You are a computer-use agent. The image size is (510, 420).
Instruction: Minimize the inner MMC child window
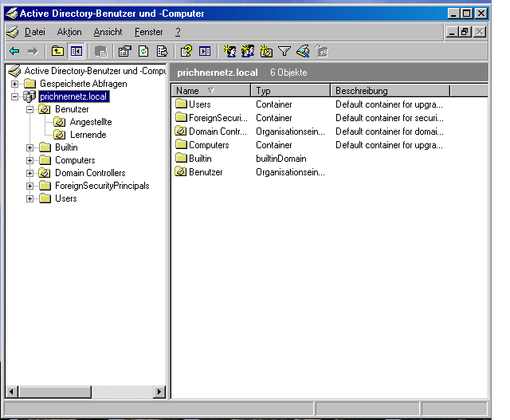click(x=452, y=32)
